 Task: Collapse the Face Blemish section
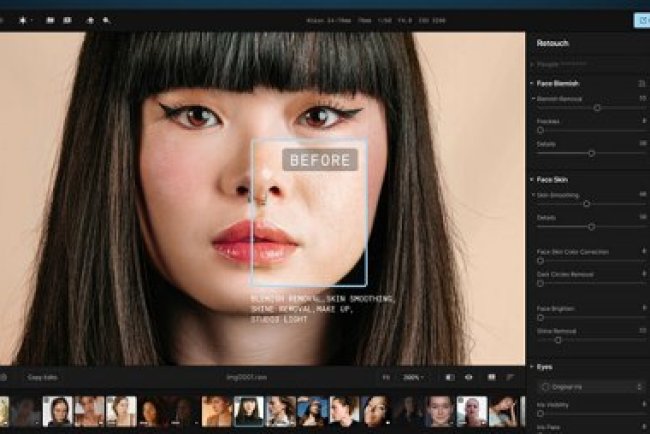point(531,83)
